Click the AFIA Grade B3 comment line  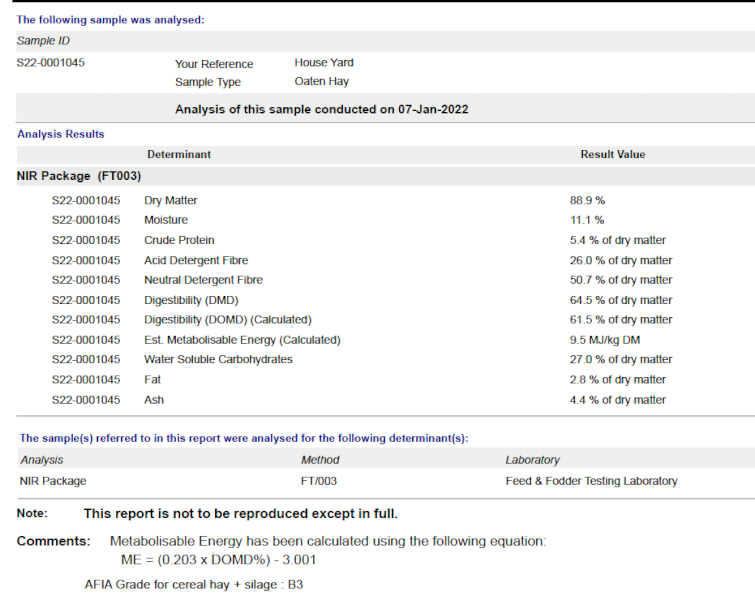[193, 584]
